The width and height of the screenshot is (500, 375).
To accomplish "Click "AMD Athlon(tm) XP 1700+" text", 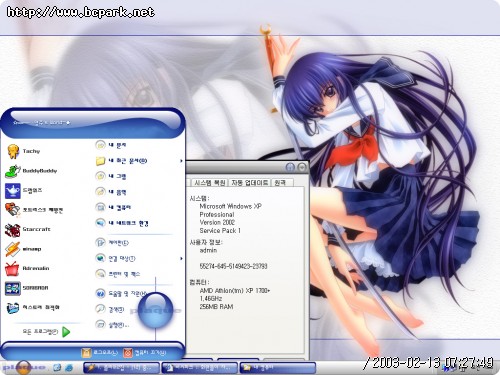I will [235, 291].
